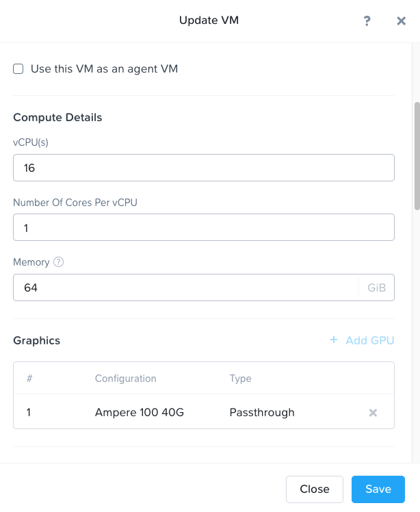Click the Type column header

(240, 379)
